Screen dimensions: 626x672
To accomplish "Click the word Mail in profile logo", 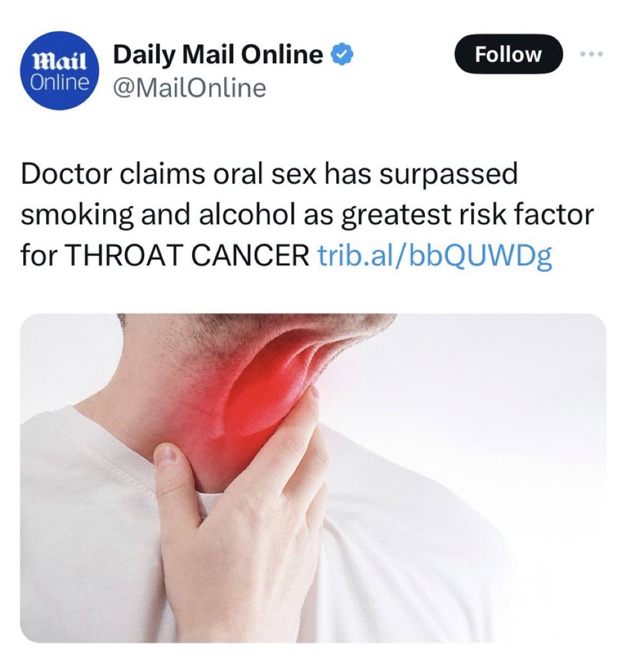I will click(60, 61).
